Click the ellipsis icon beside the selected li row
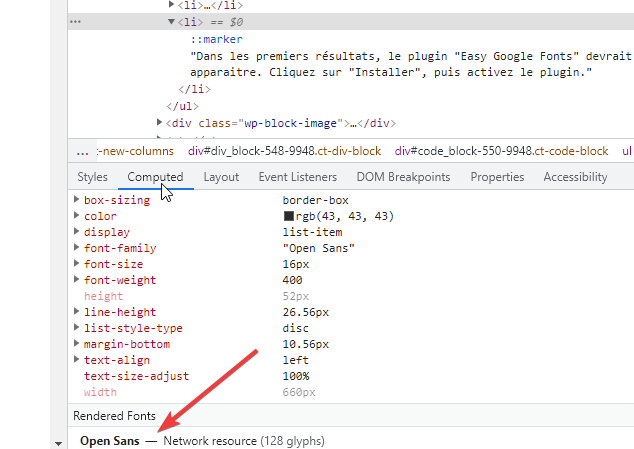Screen dimensions: 634x449 point(77,21)
